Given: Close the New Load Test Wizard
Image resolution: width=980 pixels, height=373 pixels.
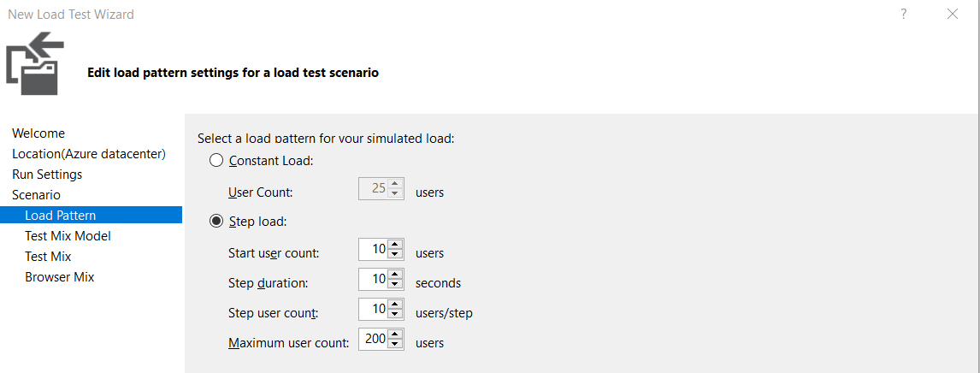Looking at the screenshot, I should coord(953,14).
